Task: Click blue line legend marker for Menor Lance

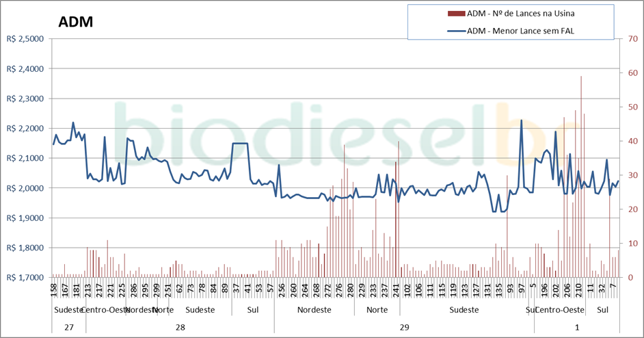Action: (456, 30)
